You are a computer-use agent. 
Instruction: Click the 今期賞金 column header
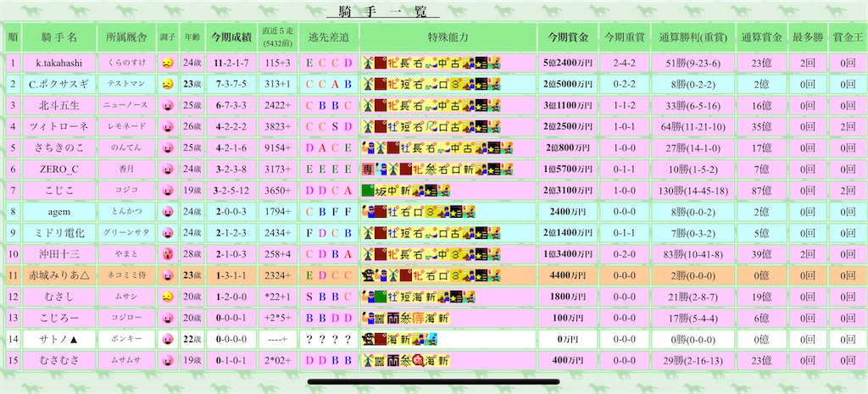click(567, 37)
